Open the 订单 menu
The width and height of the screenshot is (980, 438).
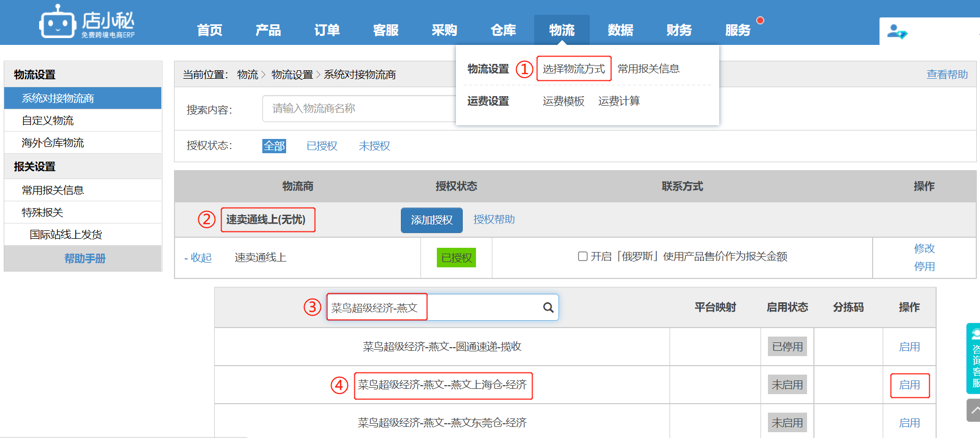(x=327, y=30)
